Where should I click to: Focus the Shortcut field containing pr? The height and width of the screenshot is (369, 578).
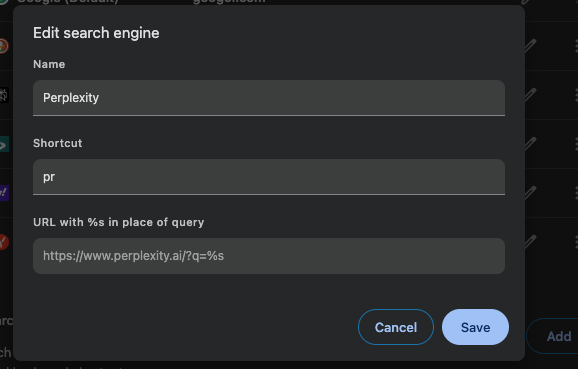269,177
